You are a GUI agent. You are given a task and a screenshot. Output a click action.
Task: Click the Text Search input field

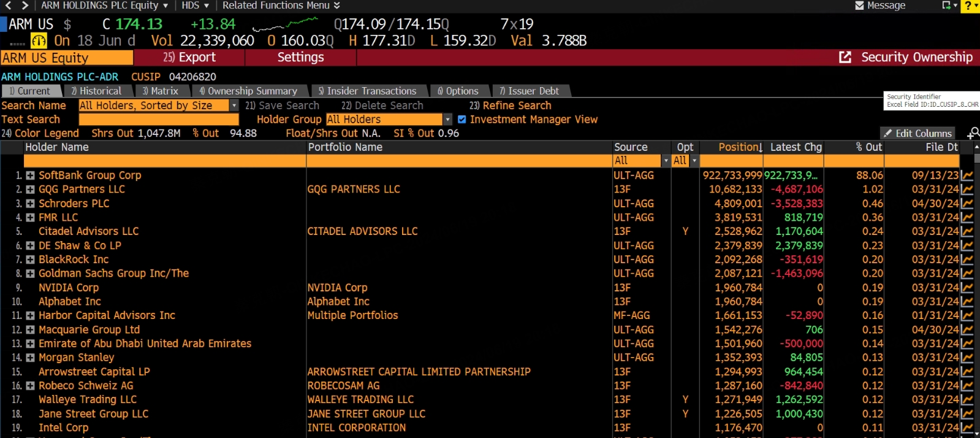tap(158, 120)
